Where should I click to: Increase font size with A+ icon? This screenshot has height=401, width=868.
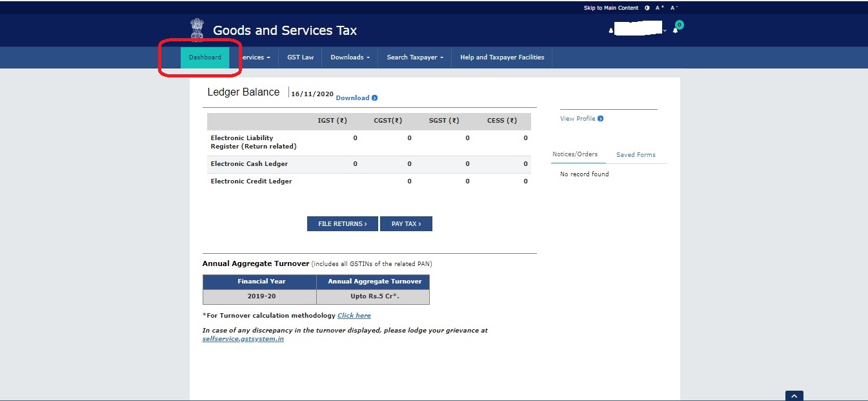(x=660, y=8)
